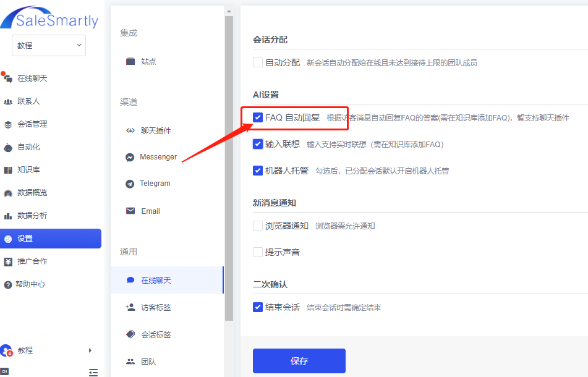Click the 聊天插件 code icon
The height and width of the screenshot is (377, 588).
[130, 130]
